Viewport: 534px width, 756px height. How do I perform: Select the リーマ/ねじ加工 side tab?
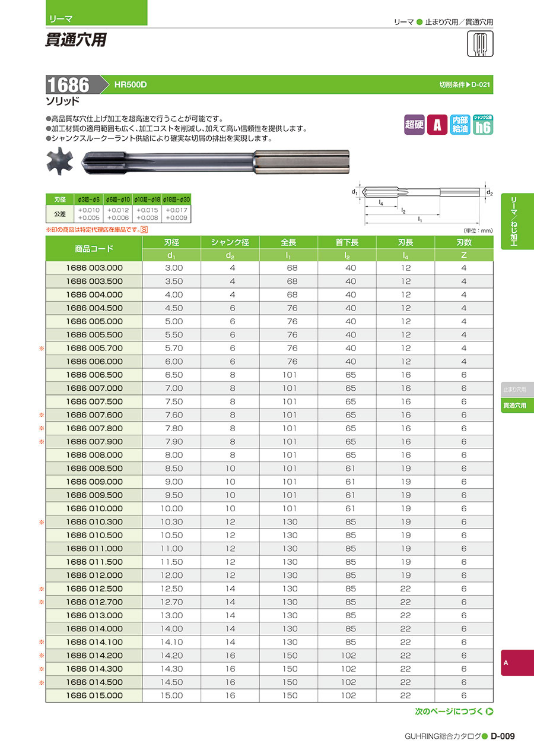click(517, 222)
